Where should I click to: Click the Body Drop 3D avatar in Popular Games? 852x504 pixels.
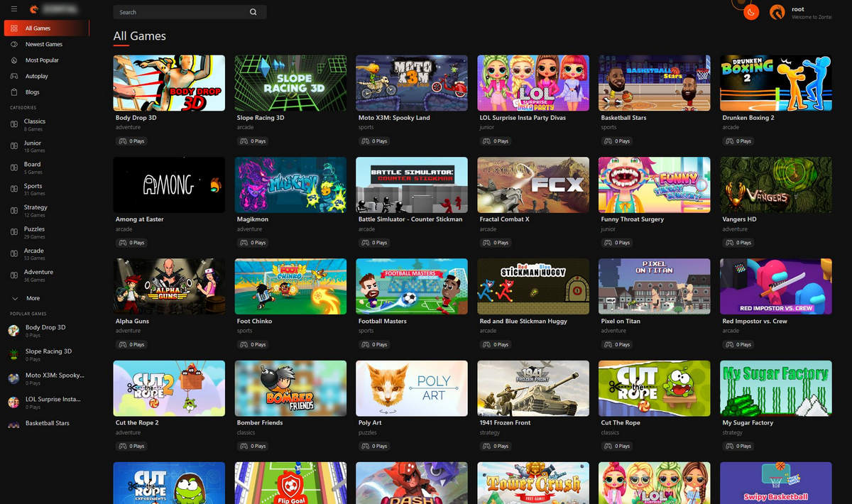pyautogui.click(x=13, y=330)
